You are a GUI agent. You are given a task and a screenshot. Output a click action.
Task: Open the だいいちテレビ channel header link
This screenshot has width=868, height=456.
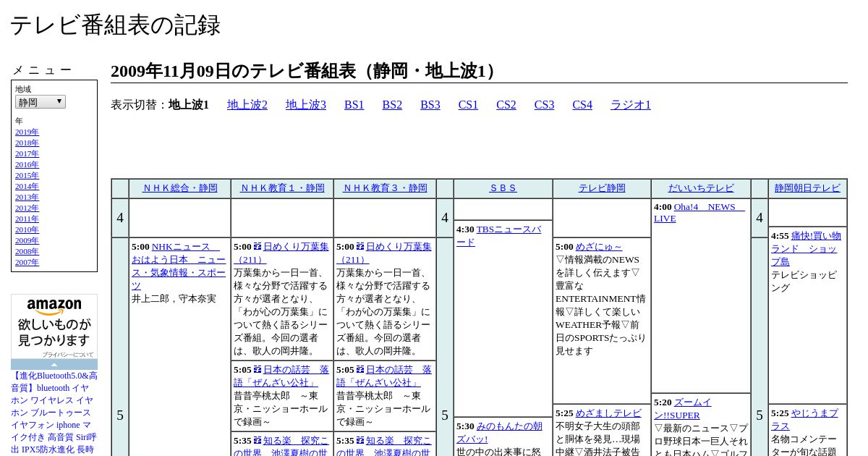click(701, 188)
